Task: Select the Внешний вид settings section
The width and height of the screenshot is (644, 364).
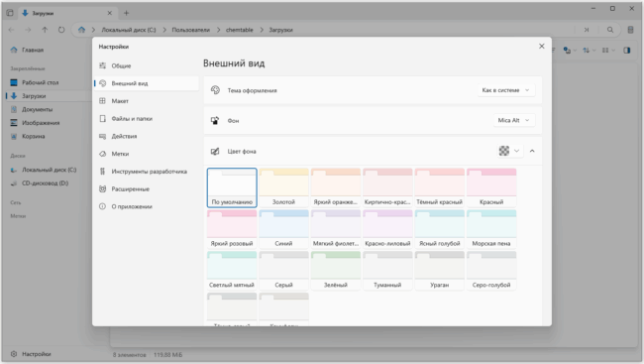Action: [x=146, y=83]
